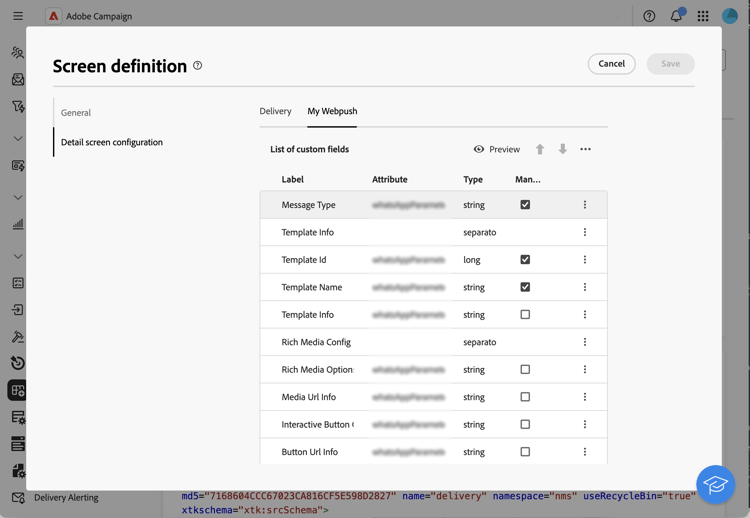This screenshot has width=750, height=518.
Task: Open row menu for Button Url Info
Action: pyautogui.click(x=585, y=452)
